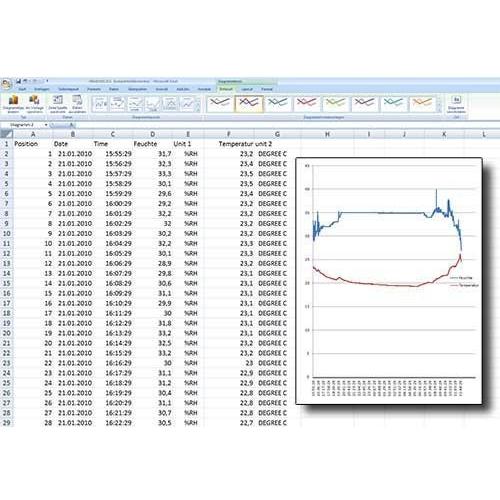The image size is (500, 500).
Task: Select the first chart layout thumbnail
Action: (100, 104)
